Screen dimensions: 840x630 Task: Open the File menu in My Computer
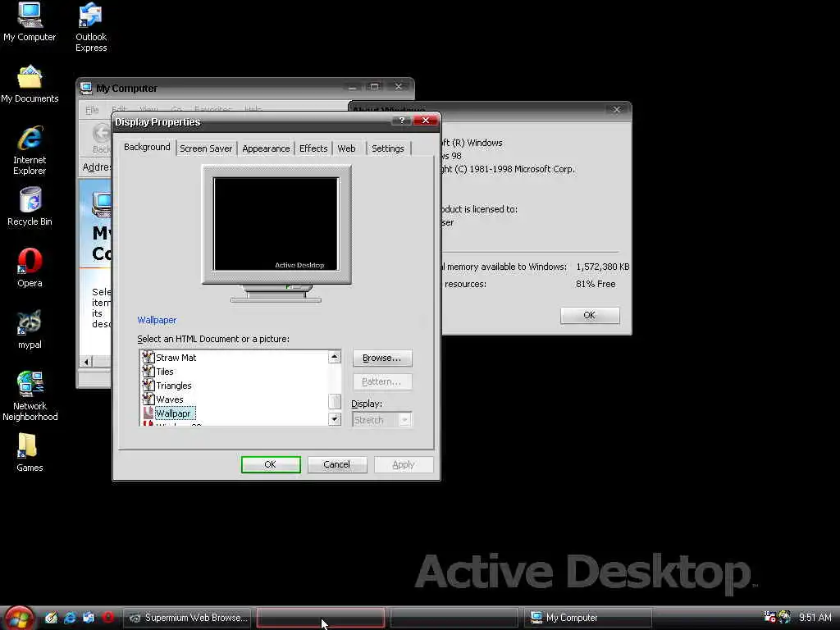click(92, 110)
